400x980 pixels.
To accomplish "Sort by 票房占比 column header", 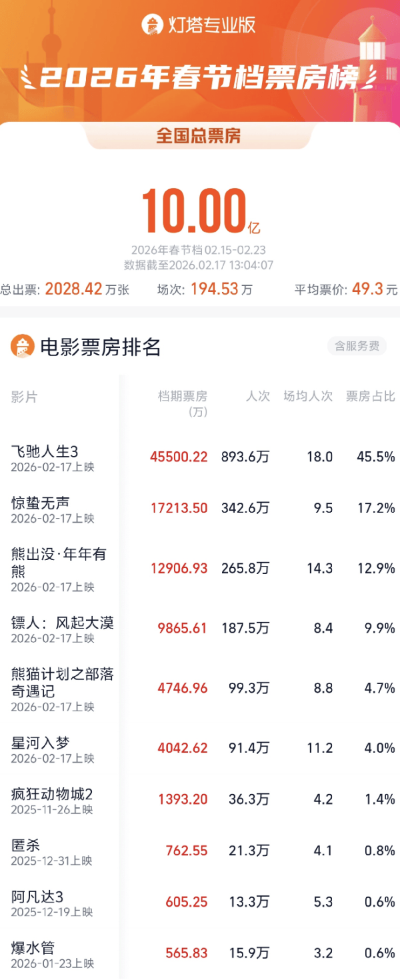I will coord(370,396).
